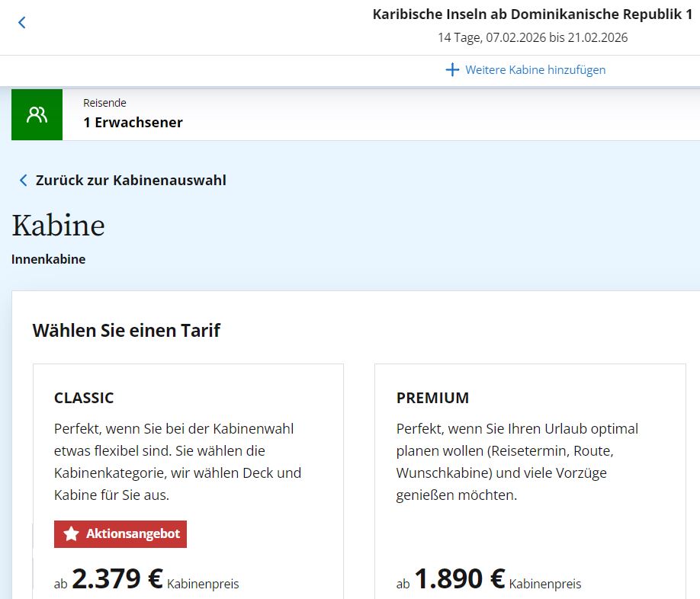Click the large Kabine page heading
This screenshot has height=599, width=700.
(58, 226)
